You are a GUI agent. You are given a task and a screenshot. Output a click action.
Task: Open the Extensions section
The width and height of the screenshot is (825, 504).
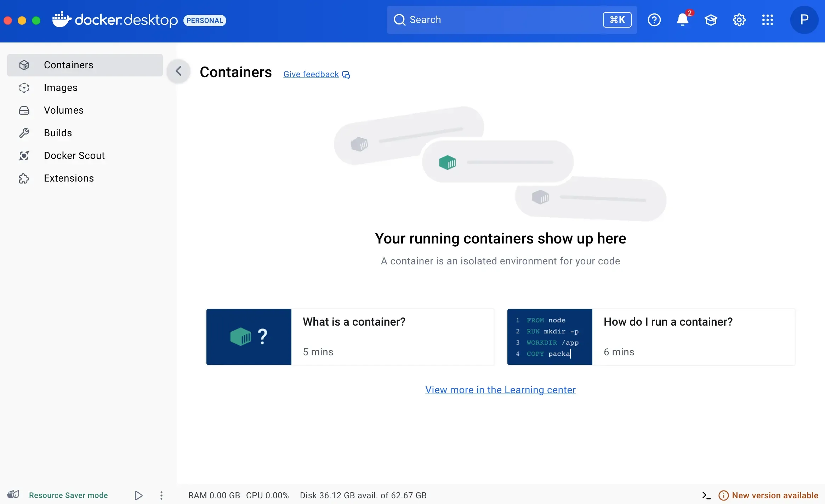point(69,178)
